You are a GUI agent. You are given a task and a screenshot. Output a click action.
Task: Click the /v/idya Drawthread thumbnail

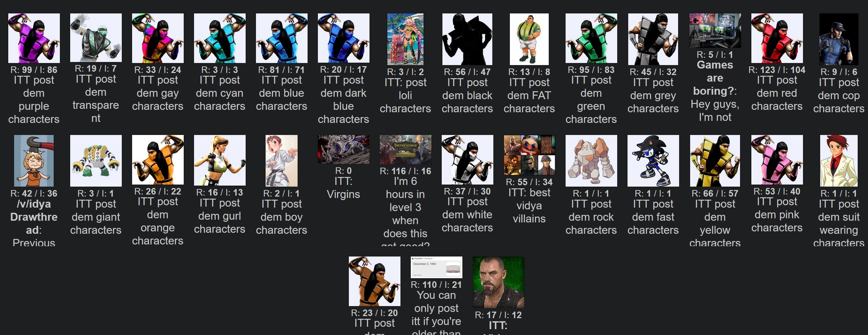click(34, 161)
